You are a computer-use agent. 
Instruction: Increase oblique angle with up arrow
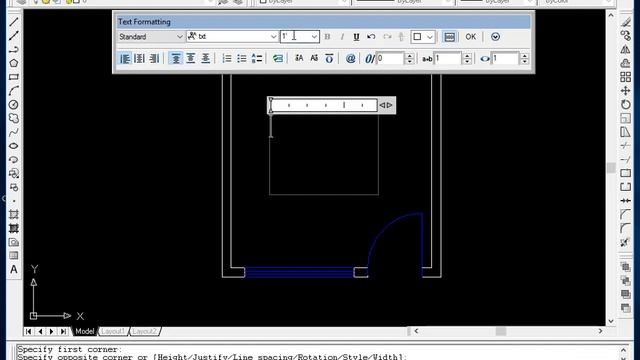409,56
